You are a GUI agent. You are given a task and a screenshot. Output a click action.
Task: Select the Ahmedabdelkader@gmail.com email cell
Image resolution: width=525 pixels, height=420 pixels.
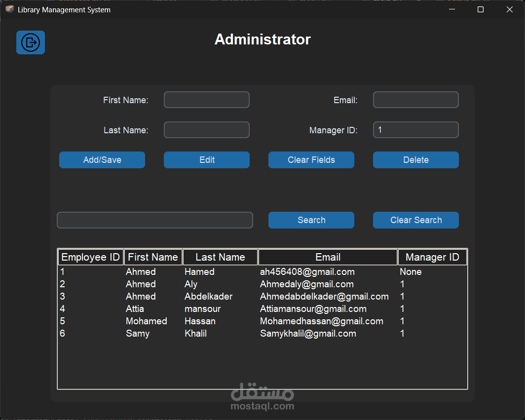click(x=324, y=297)
